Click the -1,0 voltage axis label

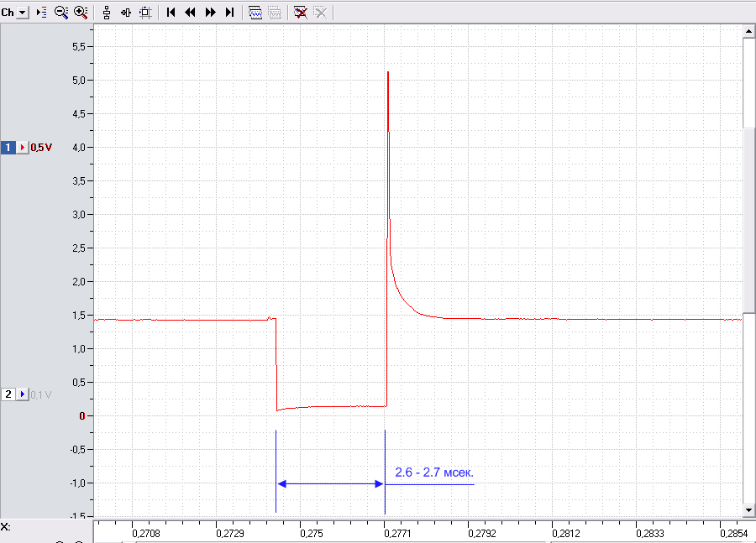pyautogui.click(x=78, y=483)
